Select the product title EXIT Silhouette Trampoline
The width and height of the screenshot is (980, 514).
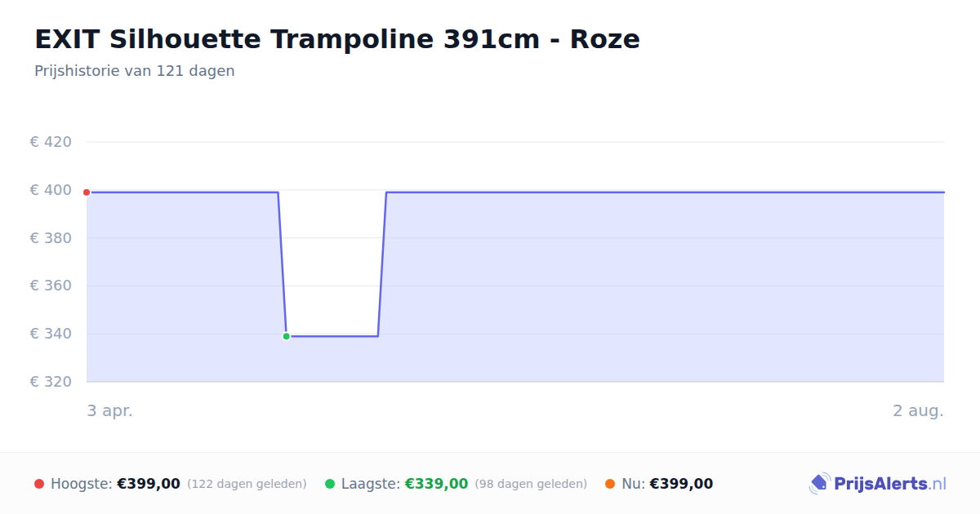[x=337, y=39]
